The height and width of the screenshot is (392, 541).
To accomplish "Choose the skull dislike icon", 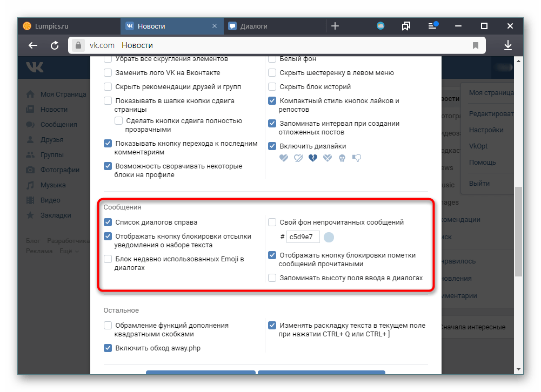I will [342, 158].
